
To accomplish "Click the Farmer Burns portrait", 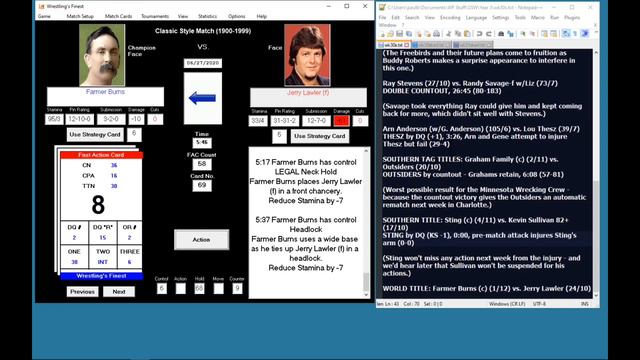I will pyautogui.click(x=102, y=55).
